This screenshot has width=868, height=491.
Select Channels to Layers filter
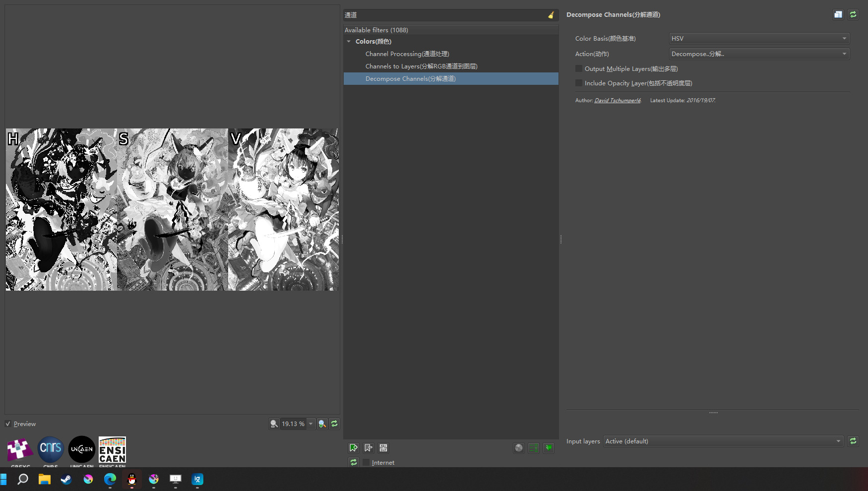(x=421, y=66)
